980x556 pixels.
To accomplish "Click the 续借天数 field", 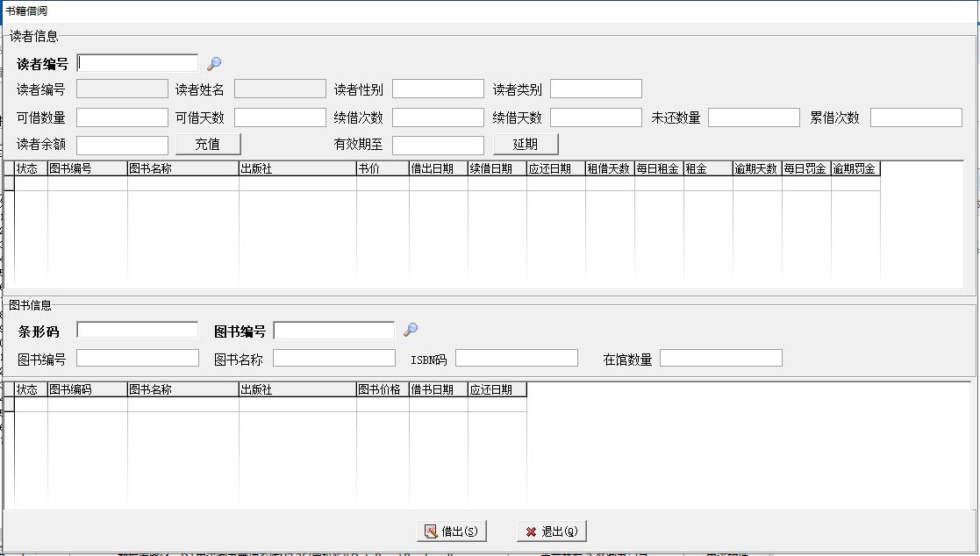I will tap(597, 118).
